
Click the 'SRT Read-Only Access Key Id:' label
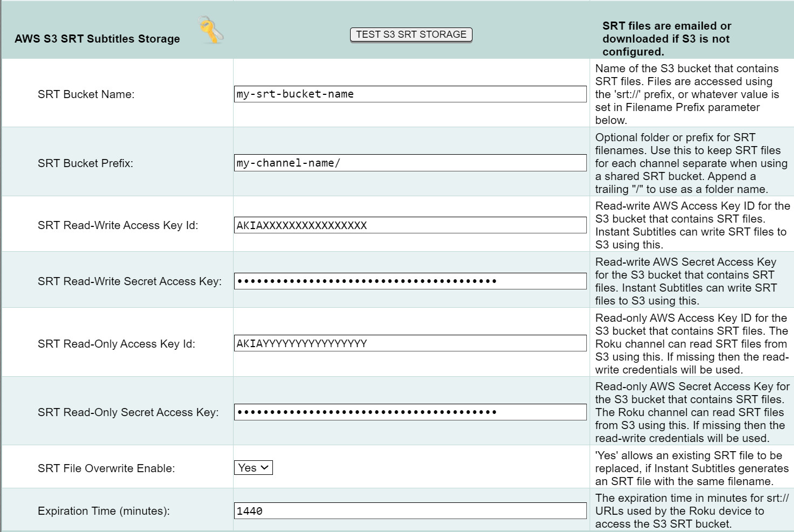click(x=116, y=344)
